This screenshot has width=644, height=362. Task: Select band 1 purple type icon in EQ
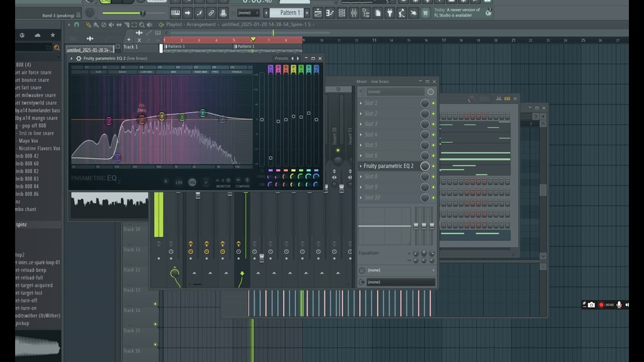[x=270, y=69]
